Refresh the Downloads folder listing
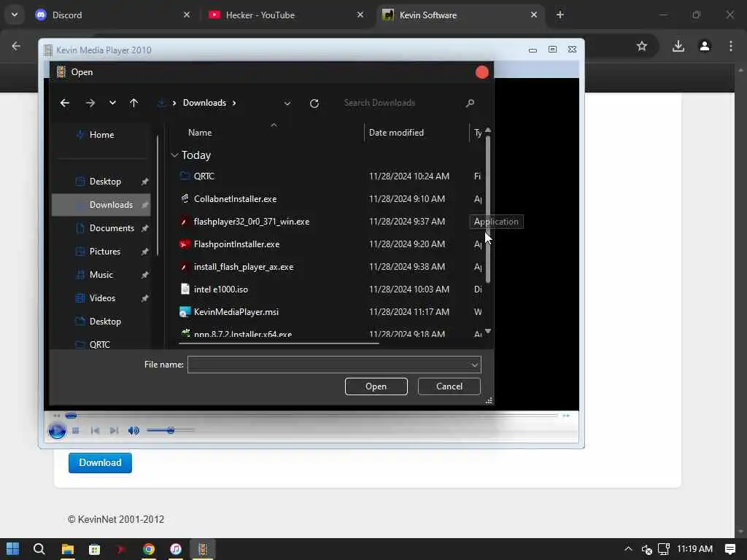747x560 pixels. pyautogui.click(x=314, y=104)
